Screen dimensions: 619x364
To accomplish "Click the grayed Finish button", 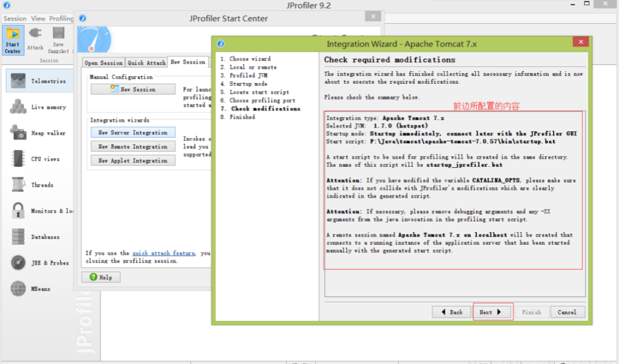I will point(531,312).
